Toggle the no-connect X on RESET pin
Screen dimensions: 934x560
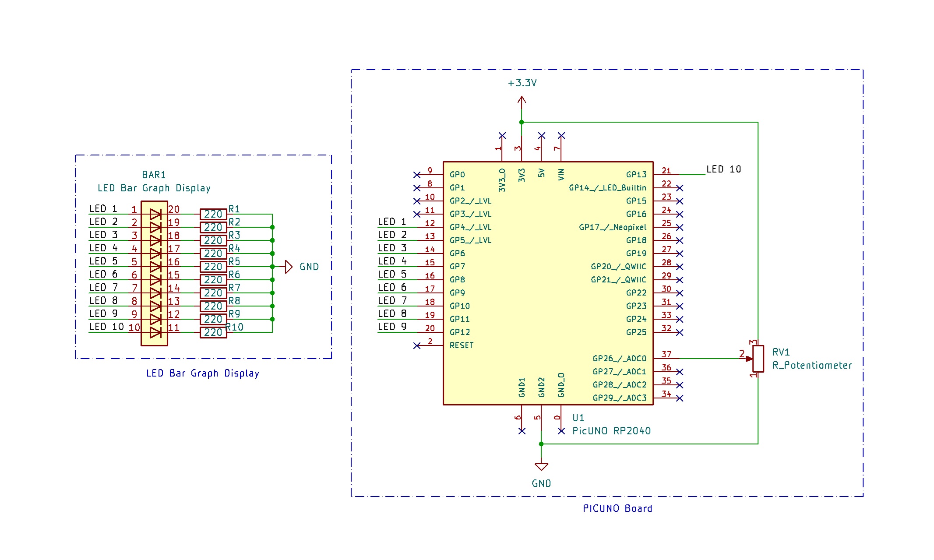tap(417, 345)
